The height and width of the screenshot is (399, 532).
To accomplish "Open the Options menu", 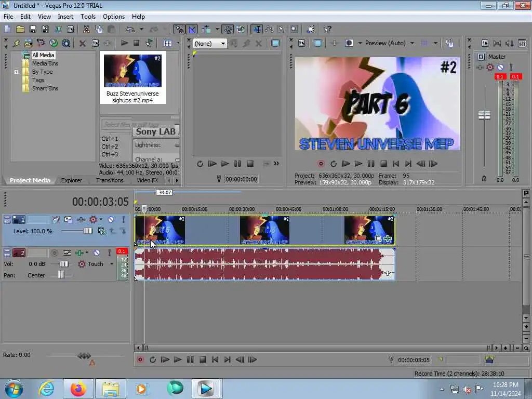I will point(114,17).
